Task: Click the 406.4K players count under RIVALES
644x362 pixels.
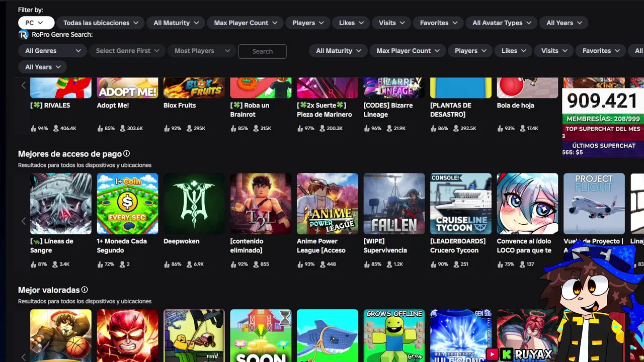Action: (68, 128)
